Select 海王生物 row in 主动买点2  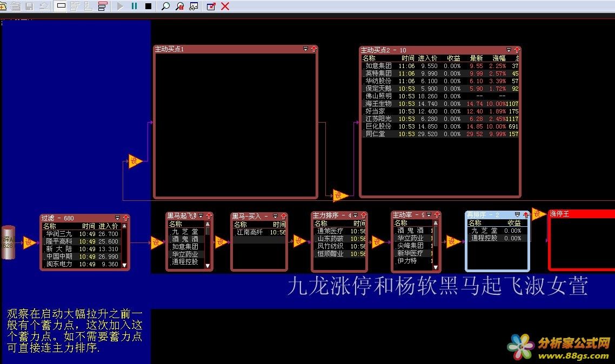click(x=440, y=104)
